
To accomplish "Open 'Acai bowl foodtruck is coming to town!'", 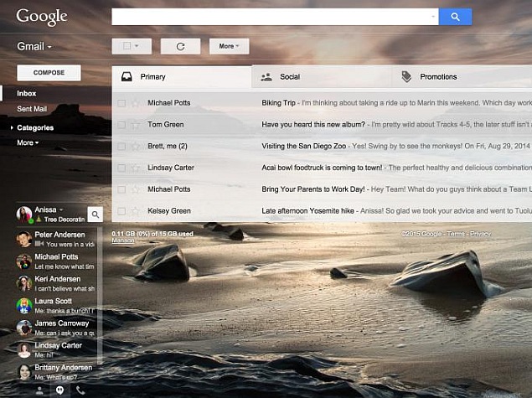I will [322, 168].
